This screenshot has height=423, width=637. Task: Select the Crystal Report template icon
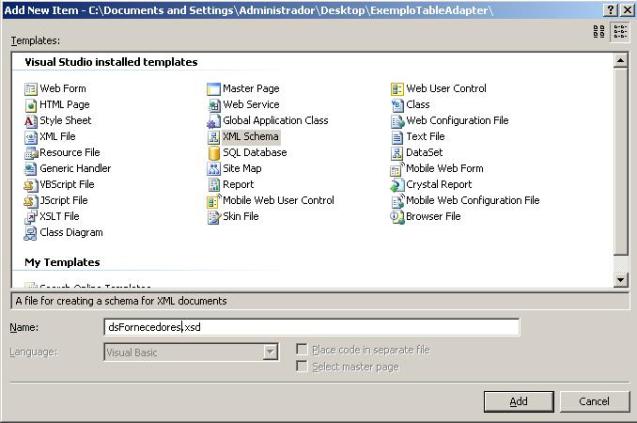pos(397,185)
